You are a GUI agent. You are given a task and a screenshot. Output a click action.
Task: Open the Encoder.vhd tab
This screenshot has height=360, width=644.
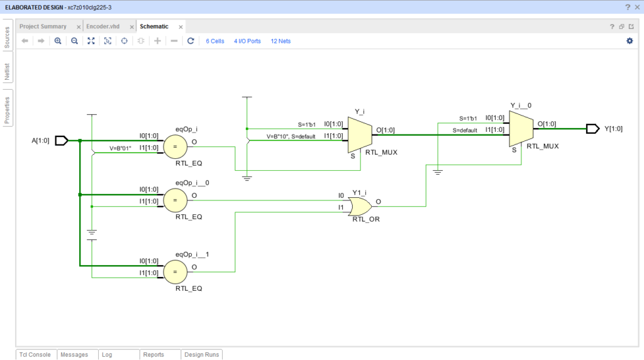103,26
